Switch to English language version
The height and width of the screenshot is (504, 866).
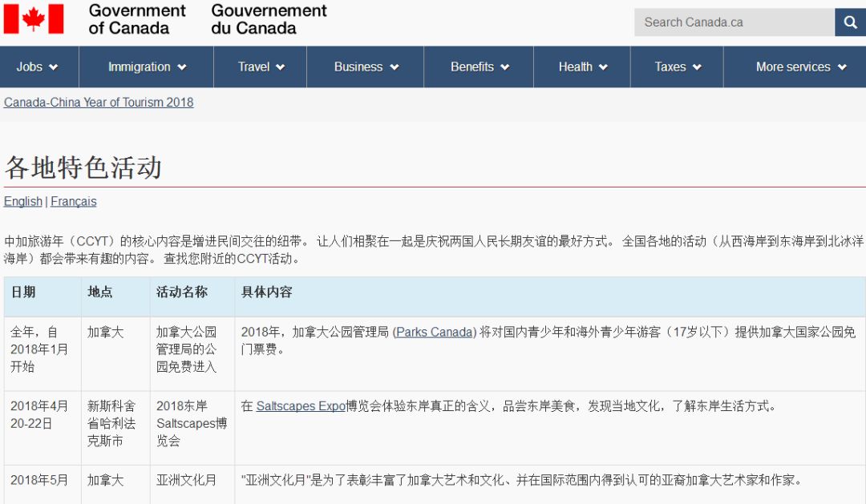point(23,202)
